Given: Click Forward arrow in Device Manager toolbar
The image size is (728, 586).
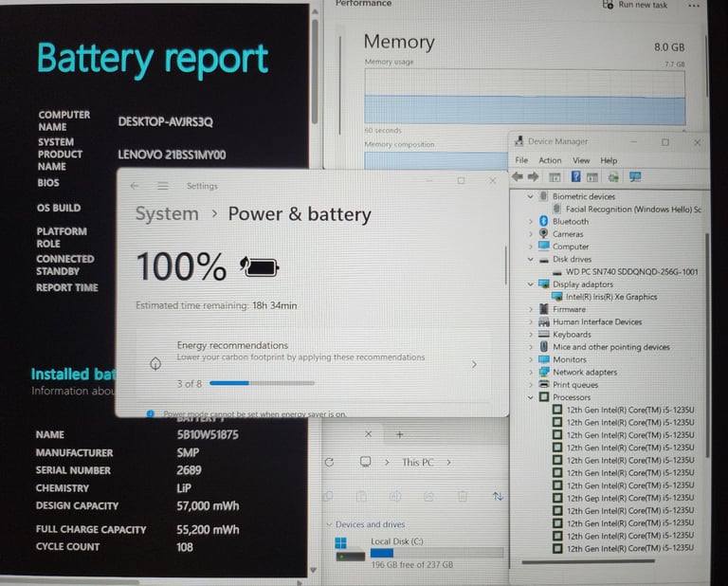Looking at the screenshot, I should pyautogui.click(x=533, y=176).
